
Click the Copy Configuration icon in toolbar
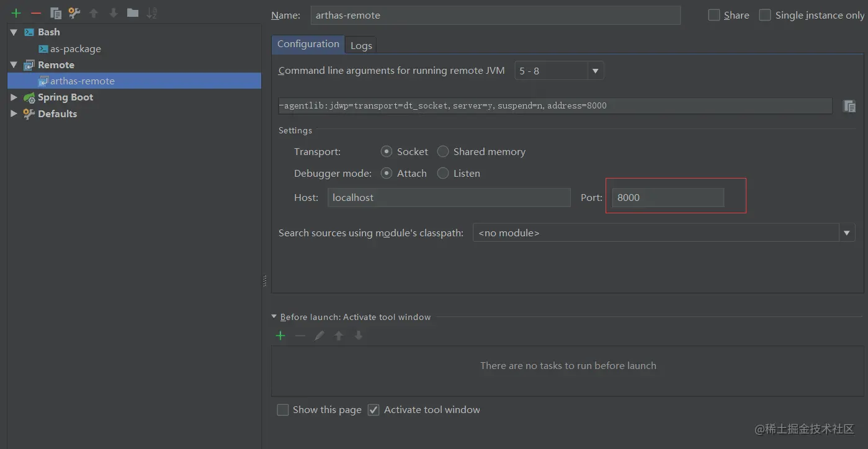(56, 13)
